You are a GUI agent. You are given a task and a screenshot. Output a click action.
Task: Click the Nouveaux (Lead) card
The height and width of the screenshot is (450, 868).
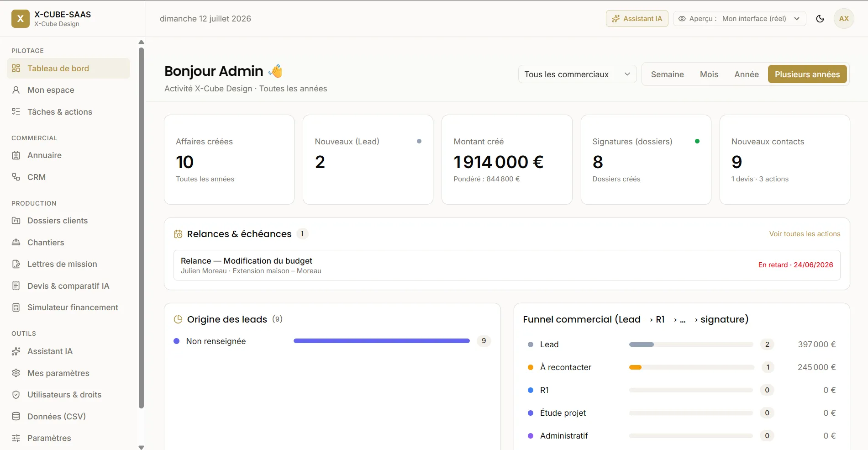(x=368, y=159)
